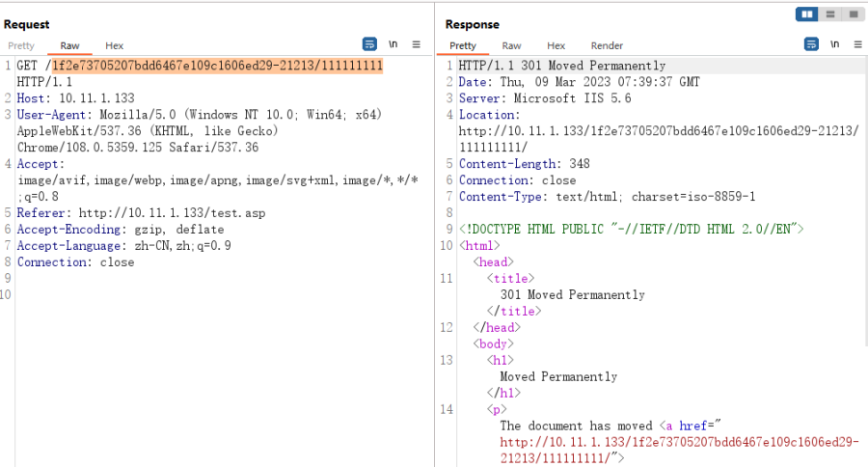Screen dimensions: 868x467
Task: Click the User-Agent header name
Action: tap(51, 115)
